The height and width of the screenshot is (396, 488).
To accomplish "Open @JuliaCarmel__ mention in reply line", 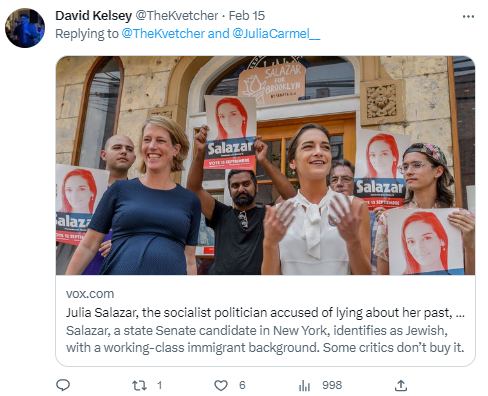I will coord(276,34).
